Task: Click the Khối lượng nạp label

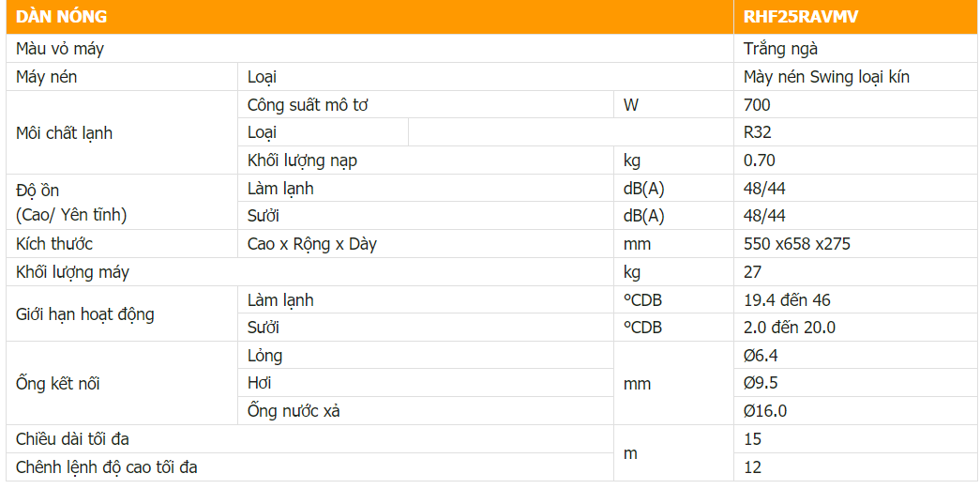Action: pyautogui.click(x=302, y=160)
